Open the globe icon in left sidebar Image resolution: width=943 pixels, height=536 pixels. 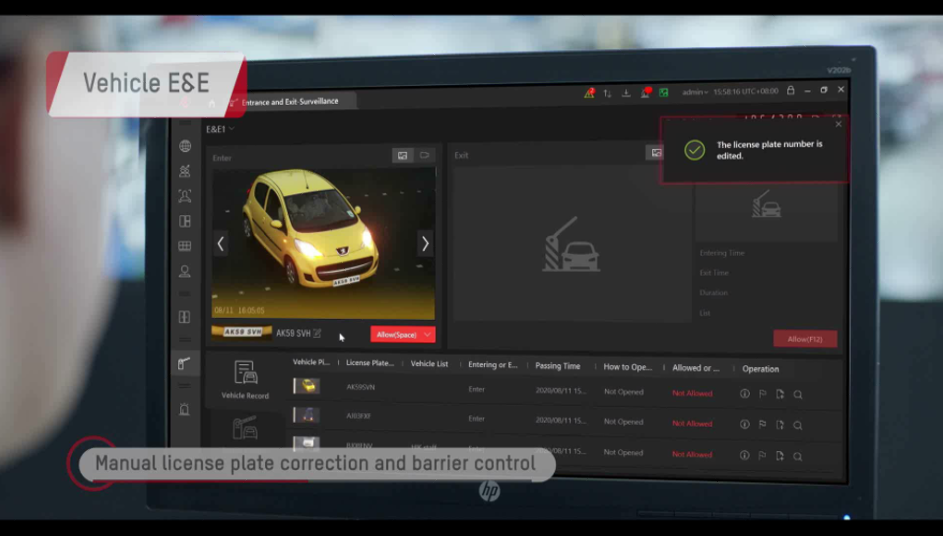pos(185,147)
